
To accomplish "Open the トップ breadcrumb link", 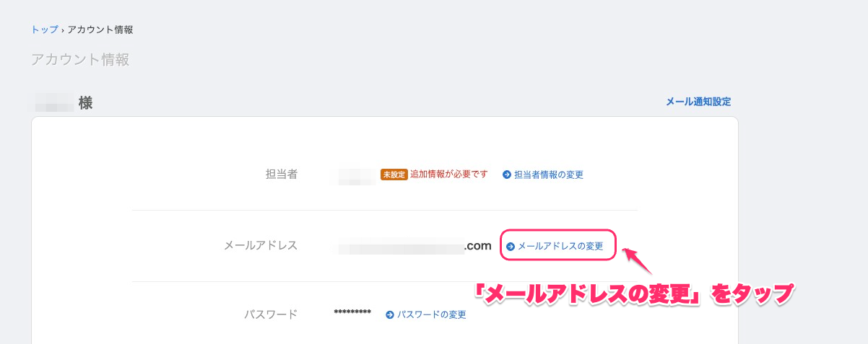I will point(45,30).
